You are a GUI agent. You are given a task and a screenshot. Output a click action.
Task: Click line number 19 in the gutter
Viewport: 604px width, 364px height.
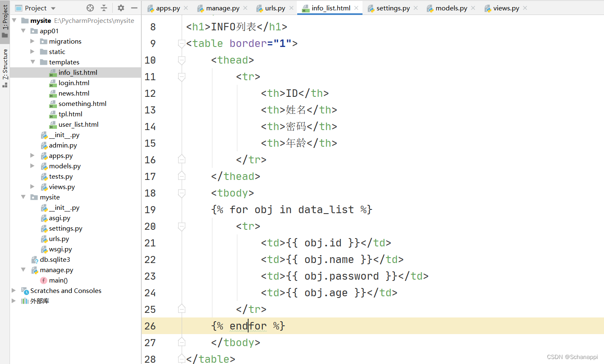tap(150, 209)
